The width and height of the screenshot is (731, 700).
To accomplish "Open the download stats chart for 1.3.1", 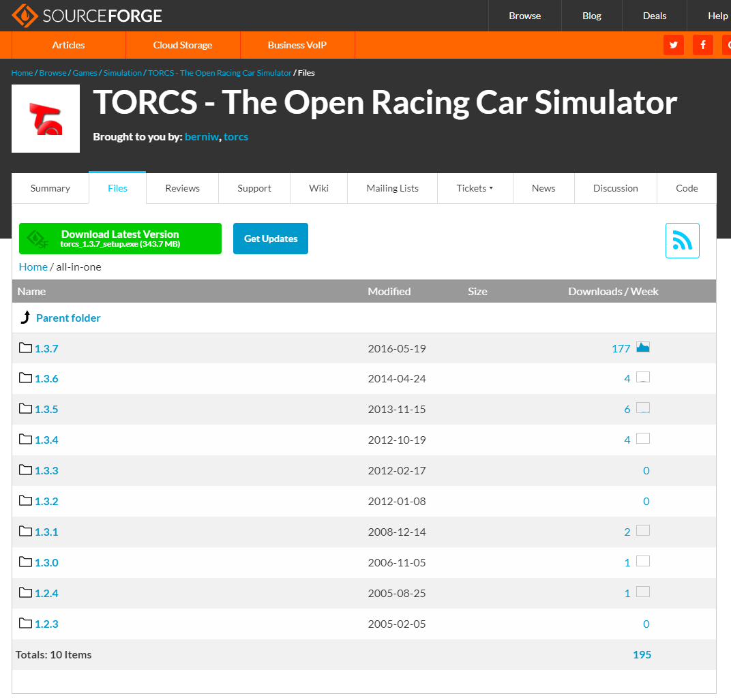I will (x=643, y=530).
